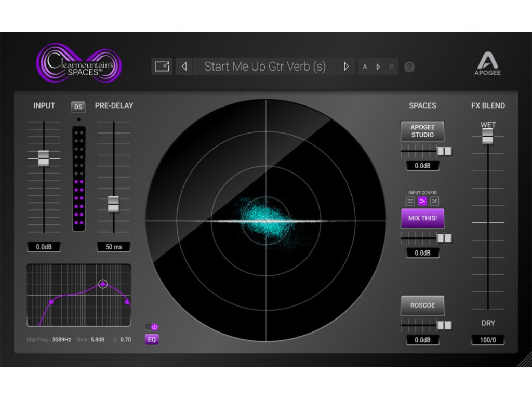The height and width of the screenshot is (399, 532).
Task: Toggle the DS button above the meter
Action: pos(78,107)
